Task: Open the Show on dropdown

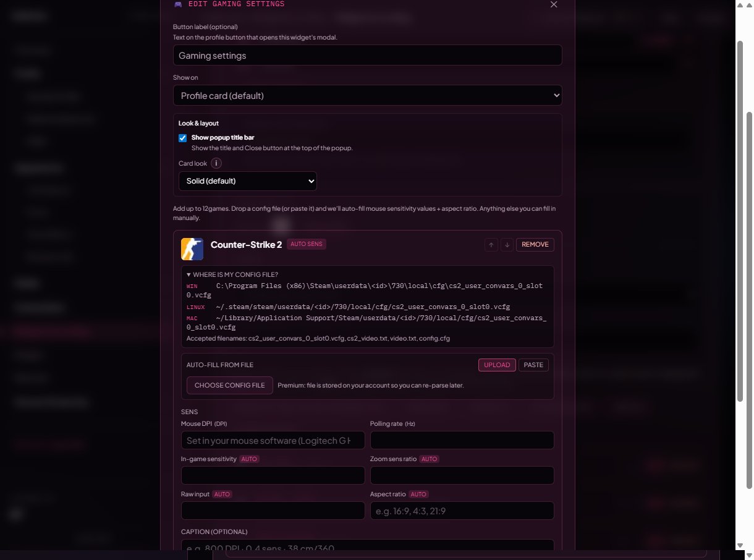Action: point(368,95)
